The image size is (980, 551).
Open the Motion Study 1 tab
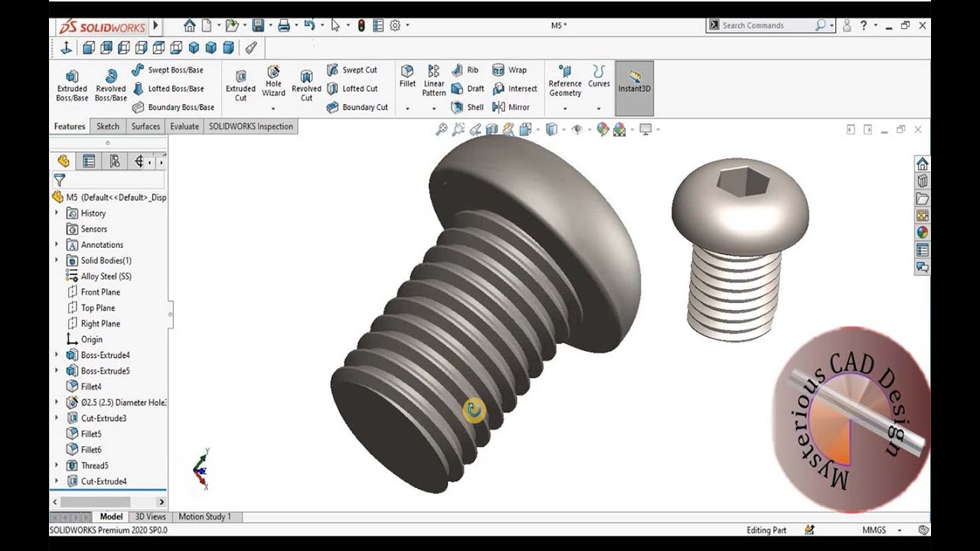pyautogui.click(x=204, y=517)
